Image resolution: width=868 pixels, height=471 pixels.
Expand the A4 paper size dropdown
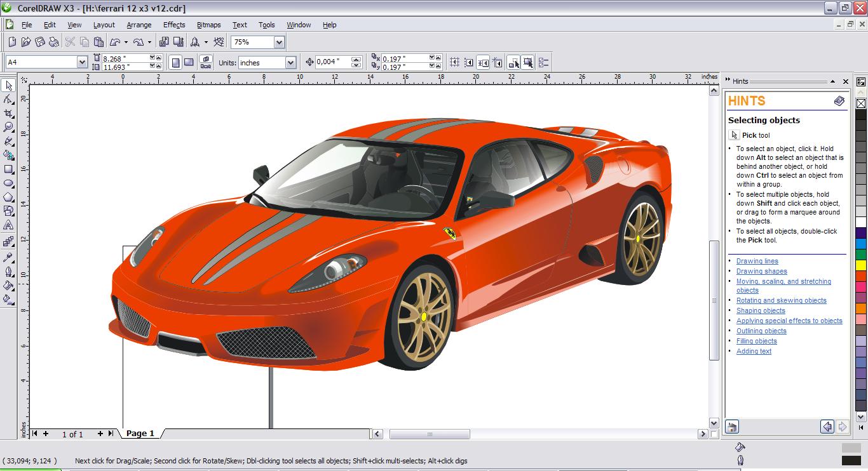pos(82,62)
